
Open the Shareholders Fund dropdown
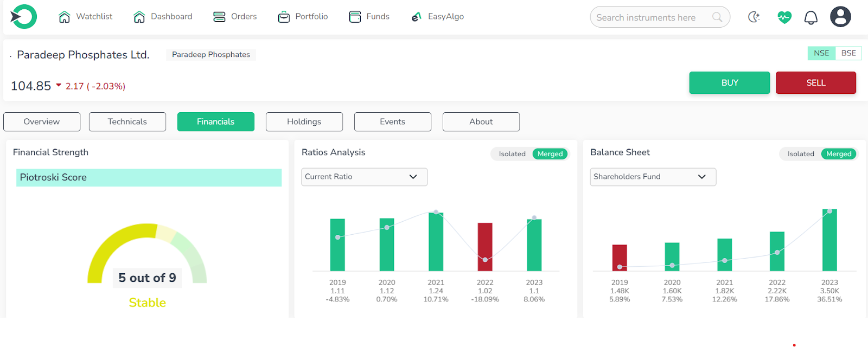pyautogui.click(x=653, y=177)
